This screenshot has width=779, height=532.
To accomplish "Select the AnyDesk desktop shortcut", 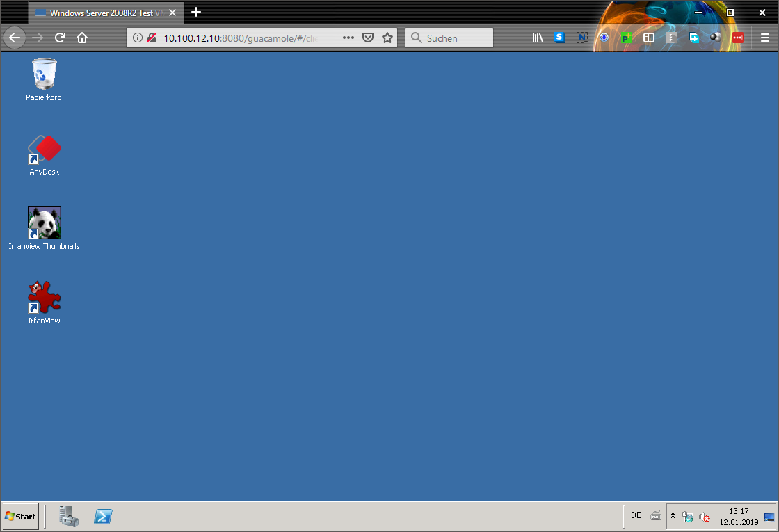I will click(45, 150).
